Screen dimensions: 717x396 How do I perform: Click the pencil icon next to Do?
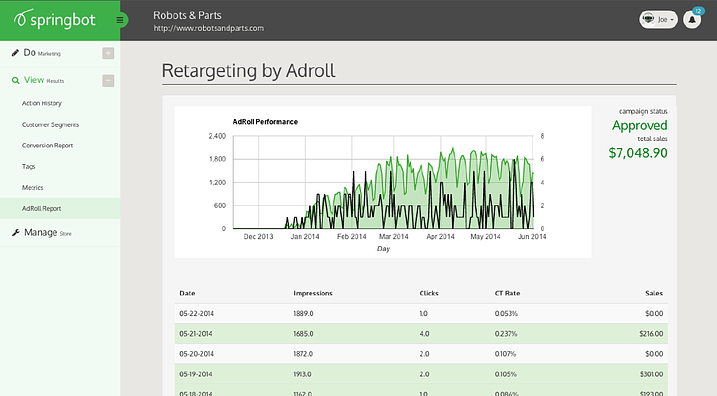[16, 53]
